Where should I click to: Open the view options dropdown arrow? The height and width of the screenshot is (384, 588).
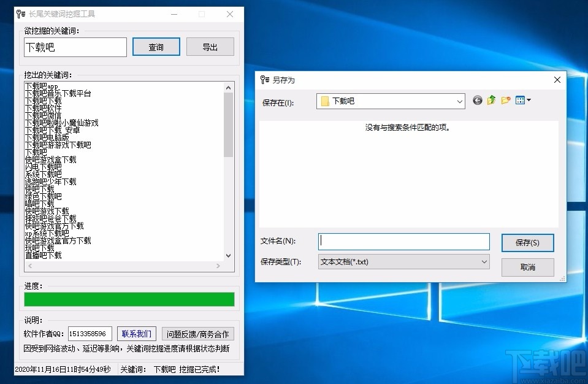[529, 100]
